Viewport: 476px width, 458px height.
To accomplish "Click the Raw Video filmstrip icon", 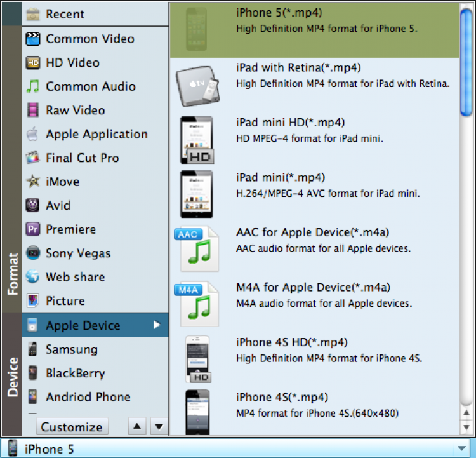I will [x=33, y=110].
